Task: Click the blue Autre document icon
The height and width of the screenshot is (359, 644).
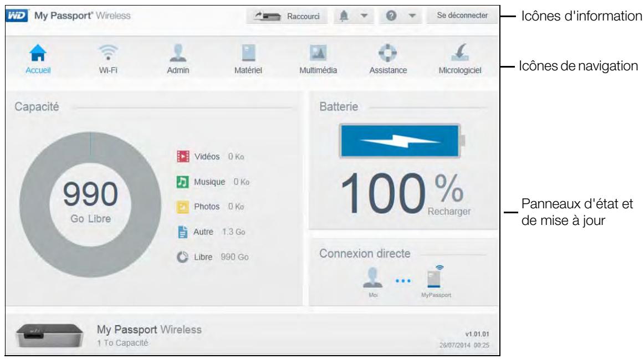Action: (x=183, y=232)
